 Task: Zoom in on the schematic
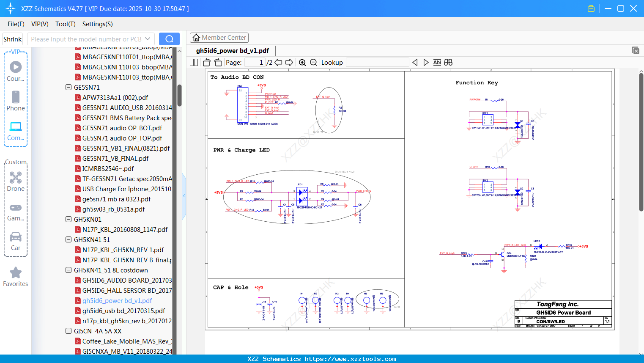click(302, 63)
